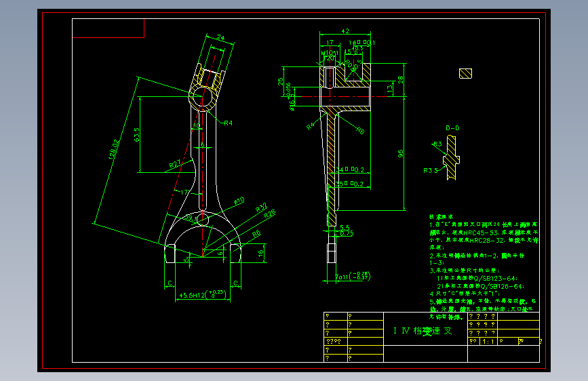This screenshot has height=381, width=588.
Task: Select the 技术要求 notes heading
Action: pos(441,217)
